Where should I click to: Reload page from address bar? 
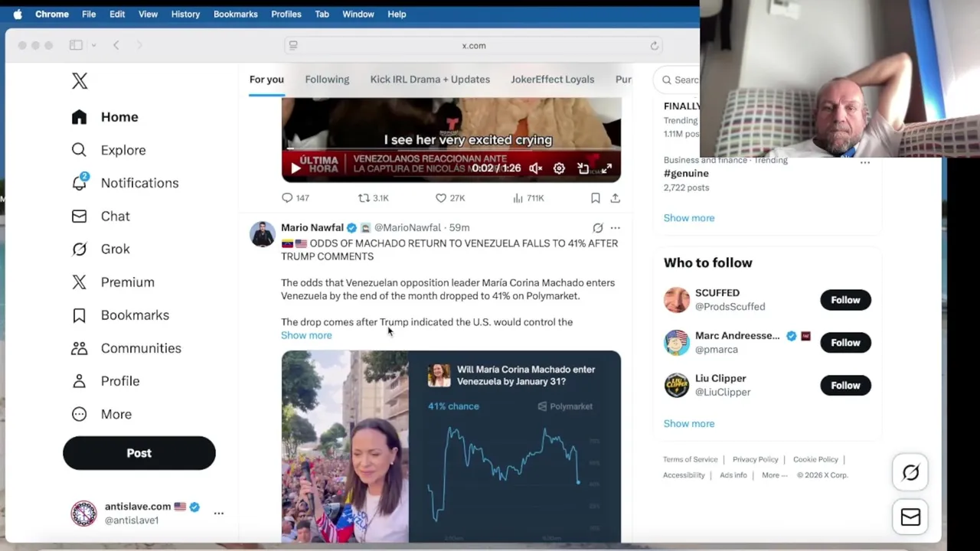tap(654, 46)
